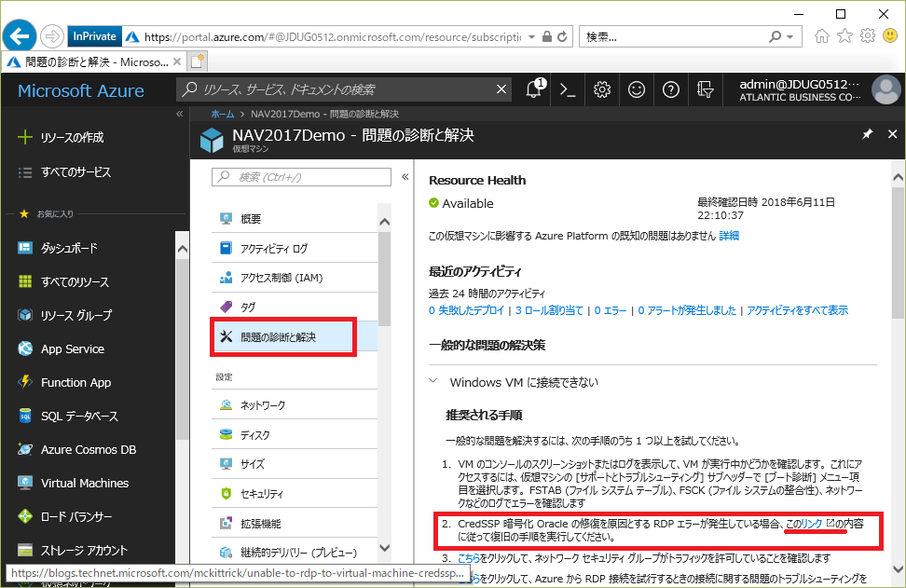Click アクティビティをすべて表示 link
The width and height of the screenshot is (906, 588).
coord(797,310)
